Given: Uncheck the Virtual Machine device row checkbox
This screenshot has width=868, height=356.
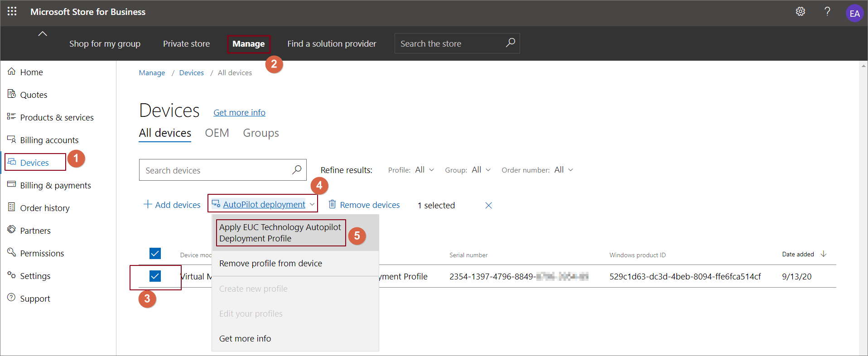Looking at the screenshot, I should tap(155, 276).
